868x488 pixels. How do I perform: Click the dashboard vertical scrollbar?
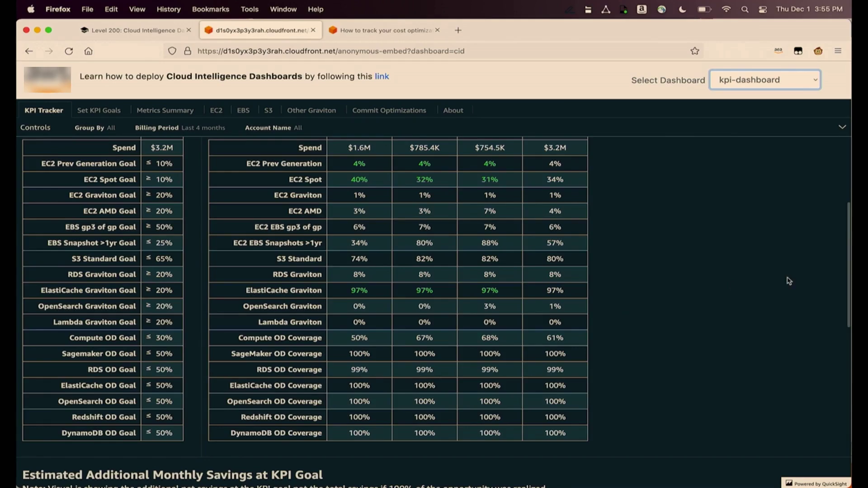(849, 264)
